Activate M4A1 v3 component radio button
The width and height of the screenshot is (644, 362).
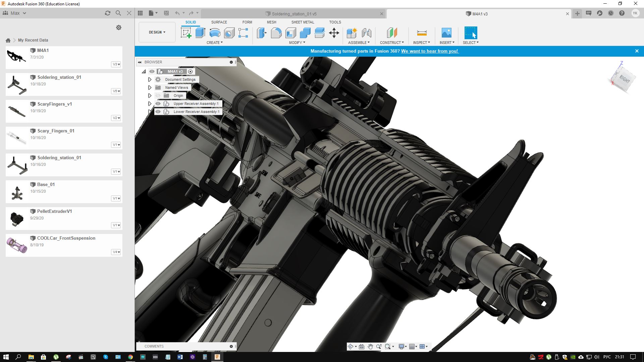click(x=191, y=71)
